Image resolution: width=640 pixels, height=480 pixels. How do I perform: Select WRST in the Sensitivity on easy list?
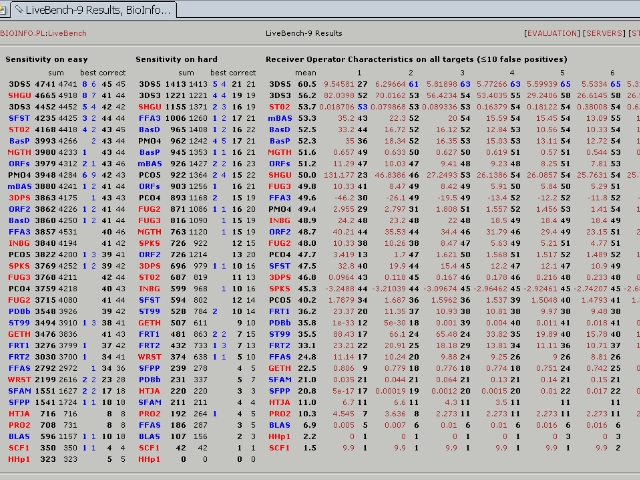pyautogui.click(x=19, y=379)
